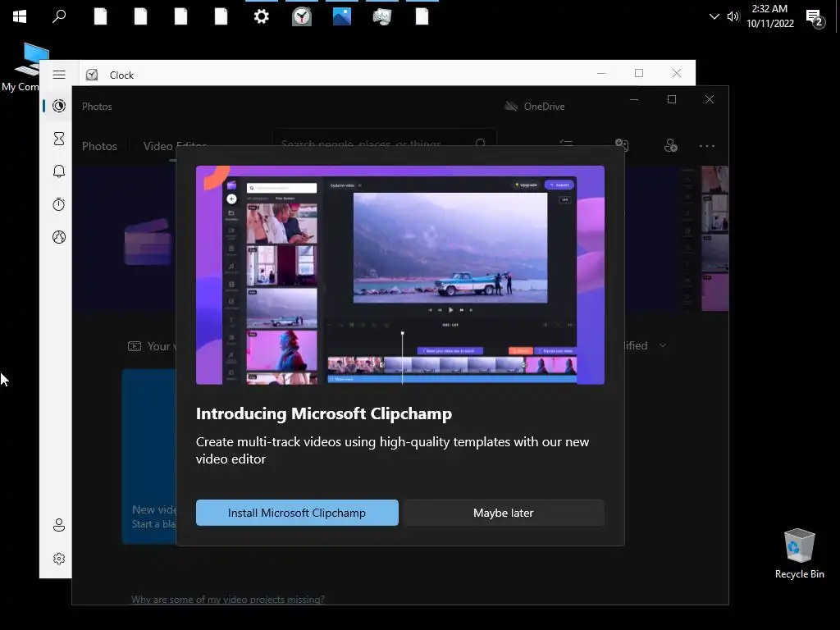Select Focus sessions icon in Clock sidebar
The image size is (840, 630).
pos(59,106)
